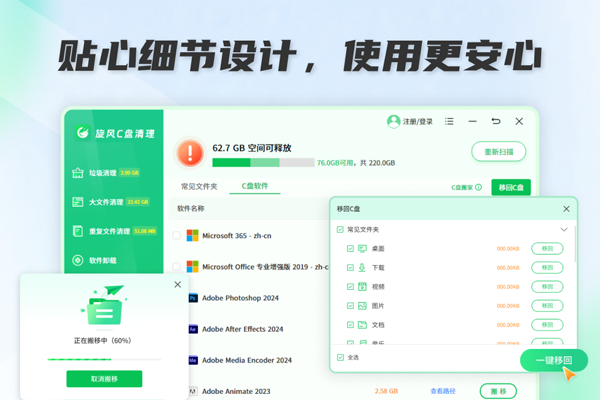Click the red warning exclamation icon
600x400 pixels.
coord(190,153)
